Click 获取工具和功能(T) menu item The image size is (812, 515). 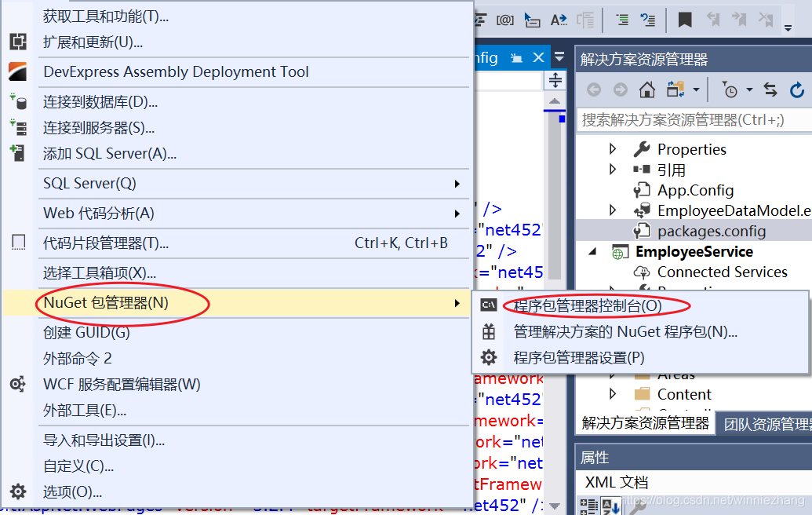tap(235, 16)
